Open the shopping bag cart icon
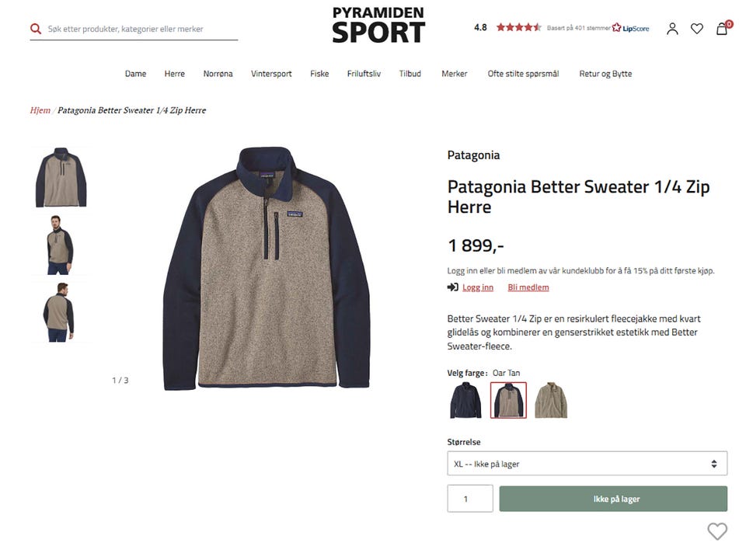The height and width of the screenshot is (560, 746). pos(722,29)
